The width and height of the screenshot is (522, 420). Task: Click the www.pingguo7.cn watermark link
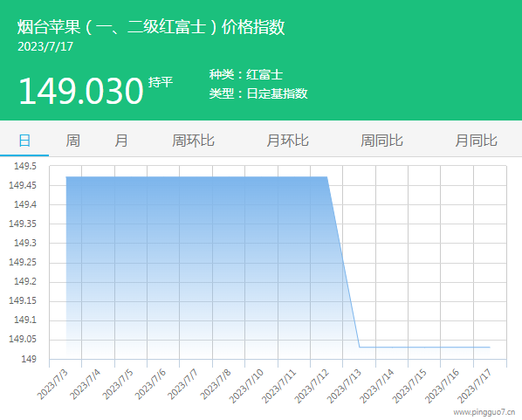coord(484,412)
